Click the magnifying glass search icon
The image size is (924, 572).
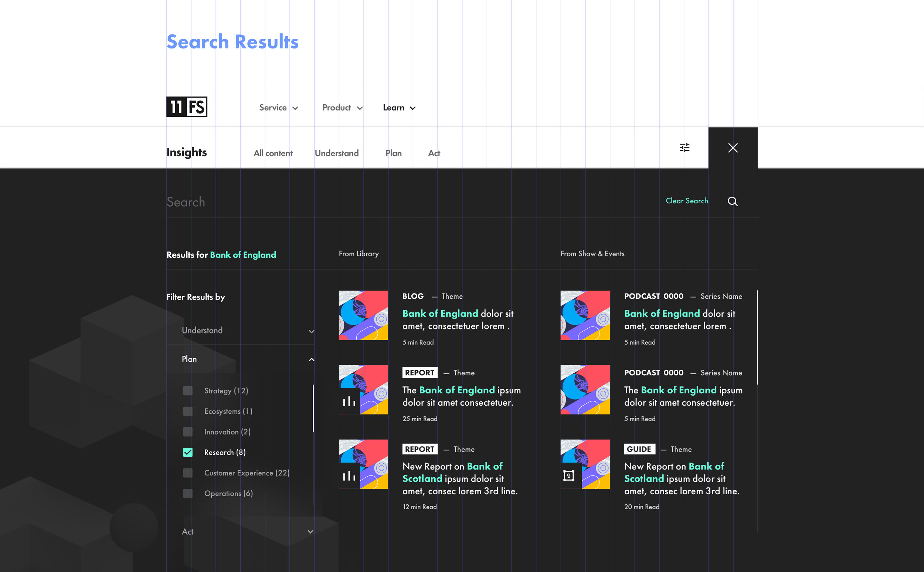733,201
